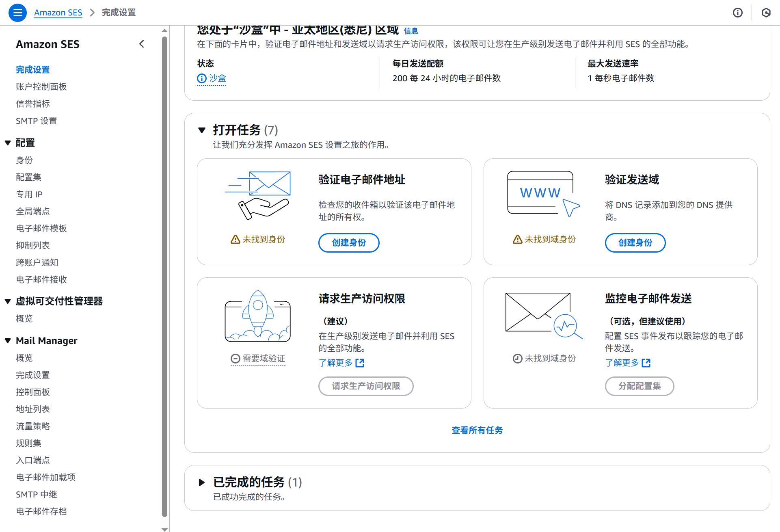The image size is (780, 532).
Task: Go to 信誉指标 in the sidebar
Action: [33, 104]
